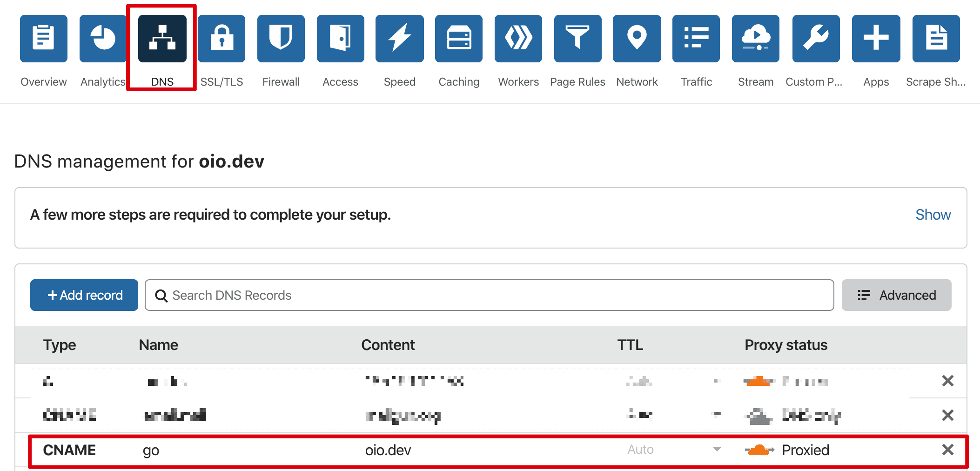980x471 pixels.
Task: Open the Workers icon
Action: click(518, 39)
